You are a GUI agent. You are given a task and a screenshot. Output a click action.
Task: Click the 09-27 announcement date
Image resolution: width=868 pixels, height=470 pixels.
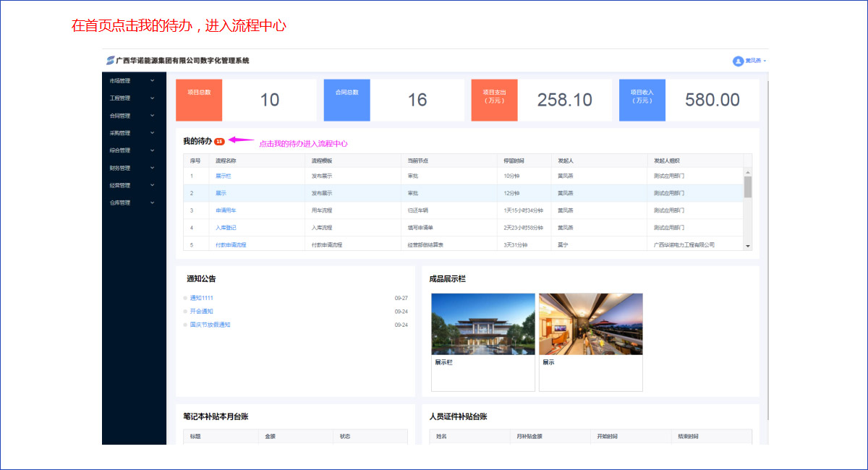[x=401, y=298]
